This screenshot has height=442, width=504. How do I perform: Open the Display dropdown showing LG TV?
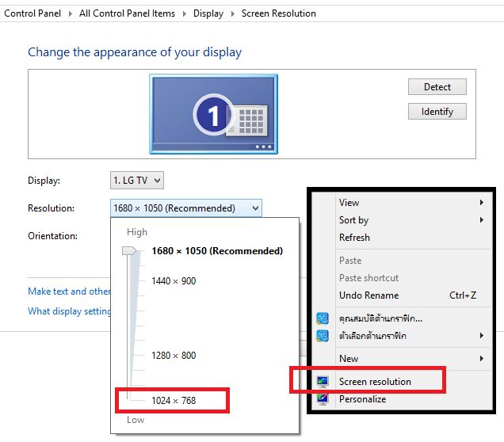click(x=137, y=181)
